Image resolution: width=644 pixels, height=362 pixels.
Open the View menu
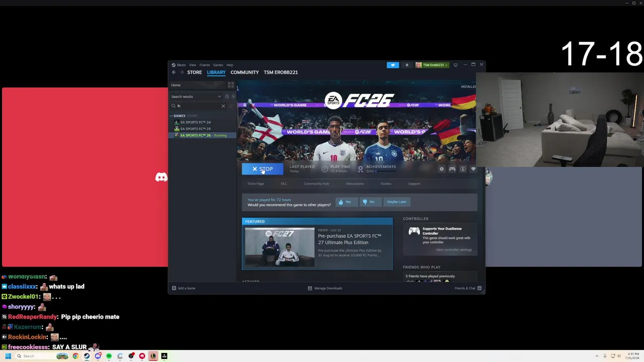tap(192, 65)
